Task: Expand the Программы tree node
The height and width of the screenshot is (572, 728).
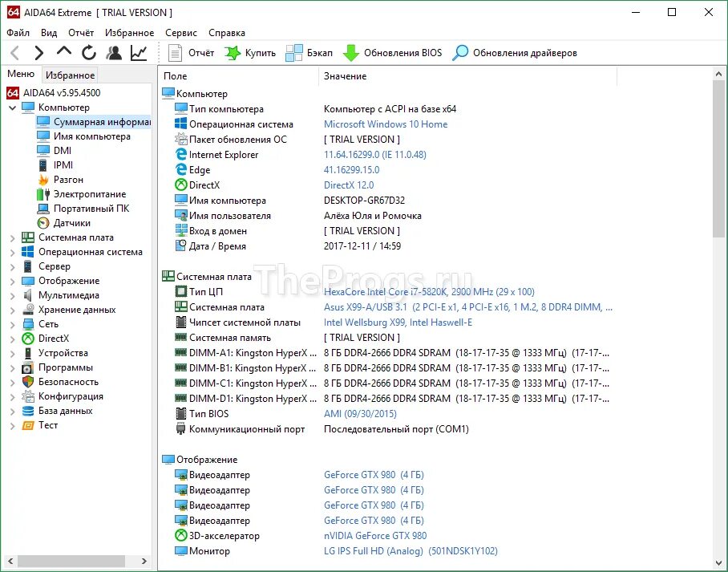Action: 13,367
